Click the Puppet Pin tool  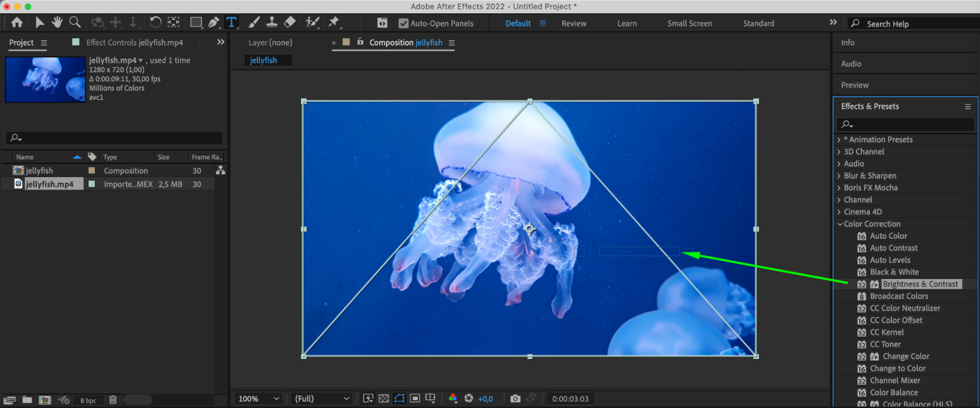coord(334,23)
